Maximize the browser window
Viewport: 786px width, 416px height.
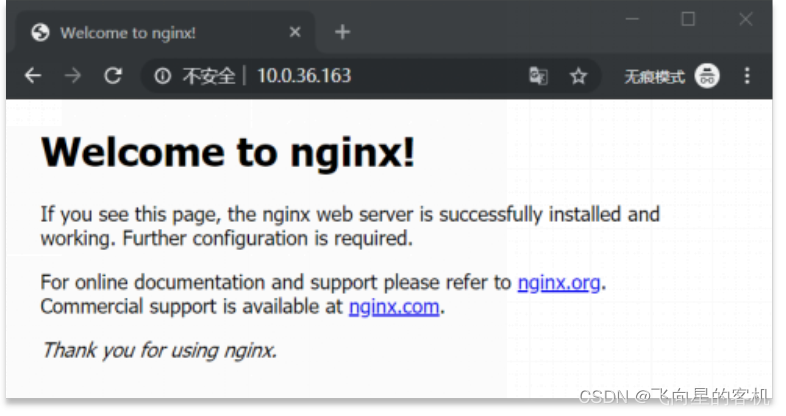tap(688, 19)
